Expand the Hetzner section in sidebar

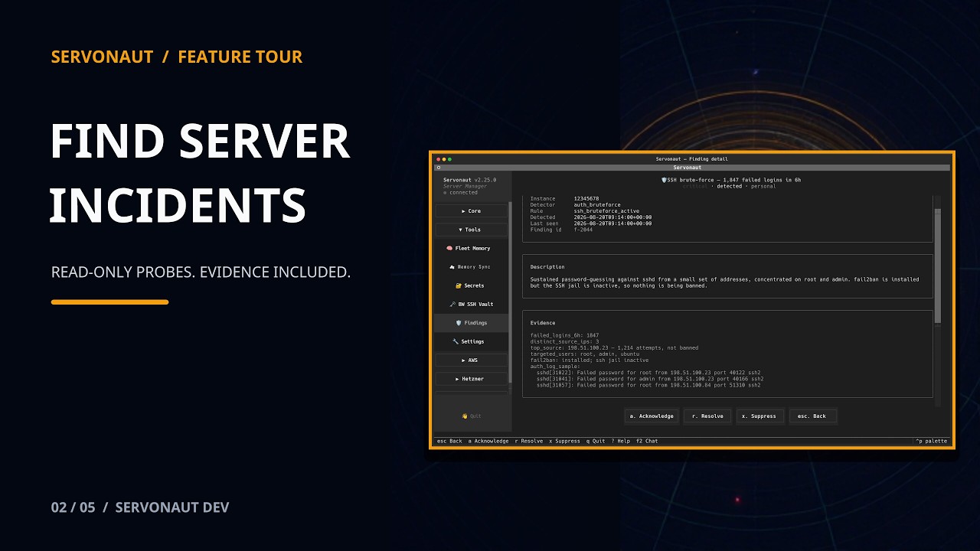click(x=471, y=379)
